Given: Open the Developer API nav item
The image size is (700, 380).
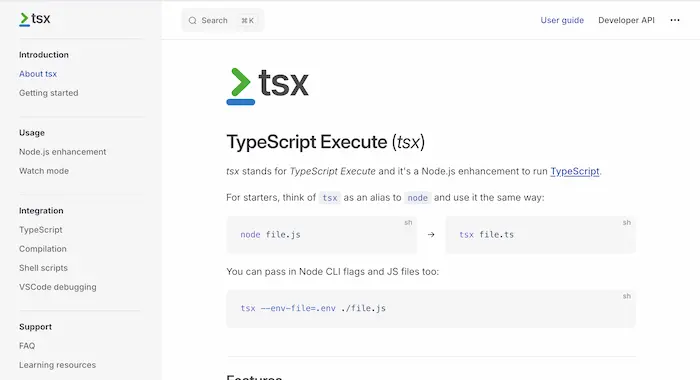Looking at the screenshot, I should [x=626, y=20].
